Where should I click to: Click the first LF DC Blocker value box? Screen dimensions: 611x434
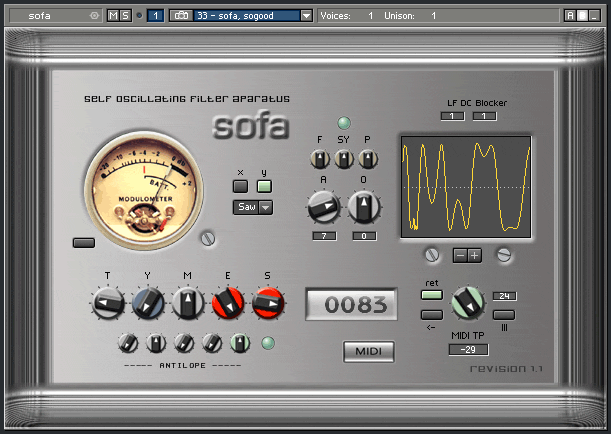point(452,116)
